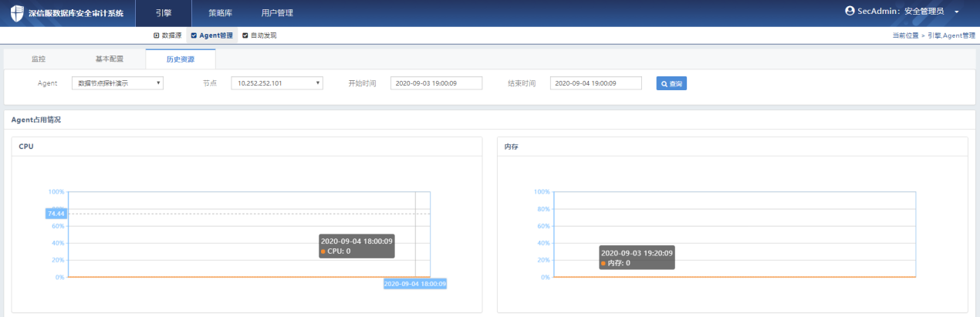This screenshot has width=980, height=317.
Task: Open the 引擎 top menu
Action: tap(164, 13)
